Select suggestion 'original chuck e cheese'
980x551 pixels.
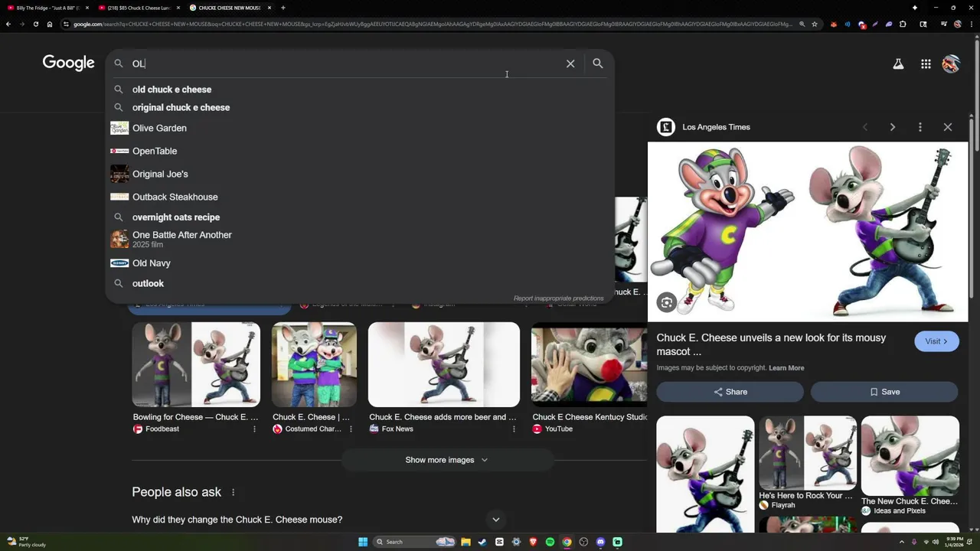360,108
